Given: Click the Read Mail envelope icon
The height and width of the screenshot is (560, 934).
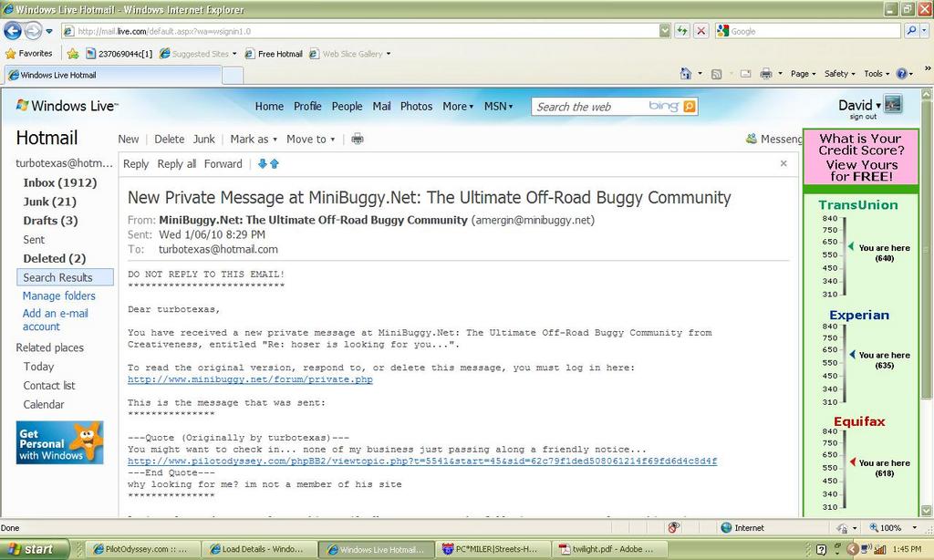Looking at the screenshot, I should [x=746, y=74].
